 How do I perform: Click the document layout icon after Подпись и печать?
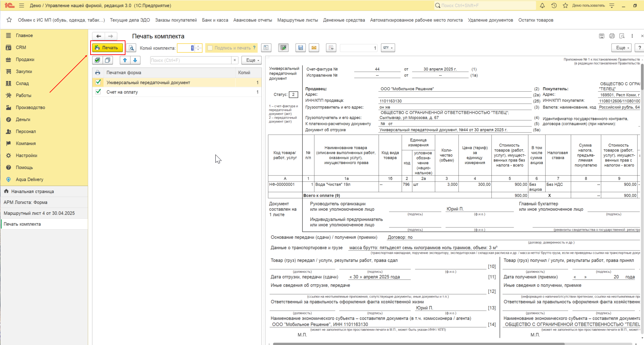click(x=266, y=48)
